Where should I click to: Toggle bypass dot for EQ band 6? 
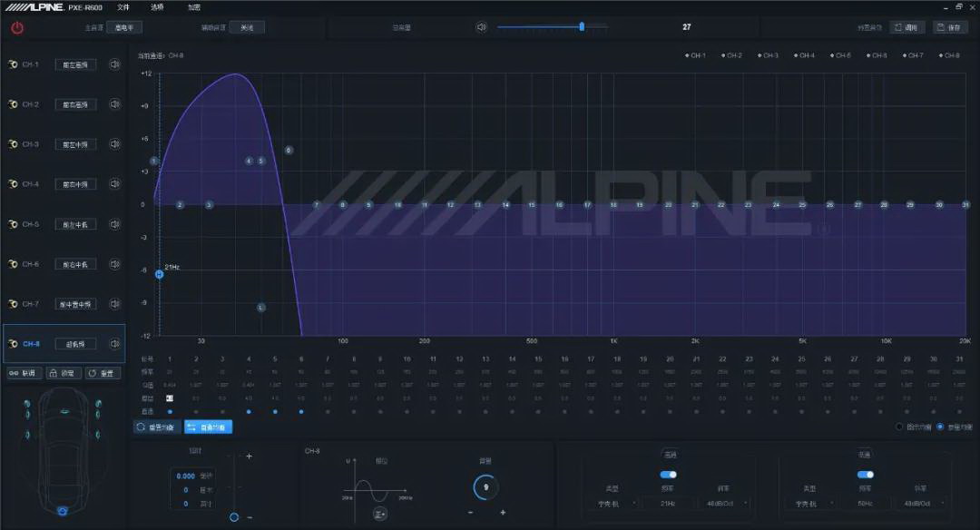[301, 412]
